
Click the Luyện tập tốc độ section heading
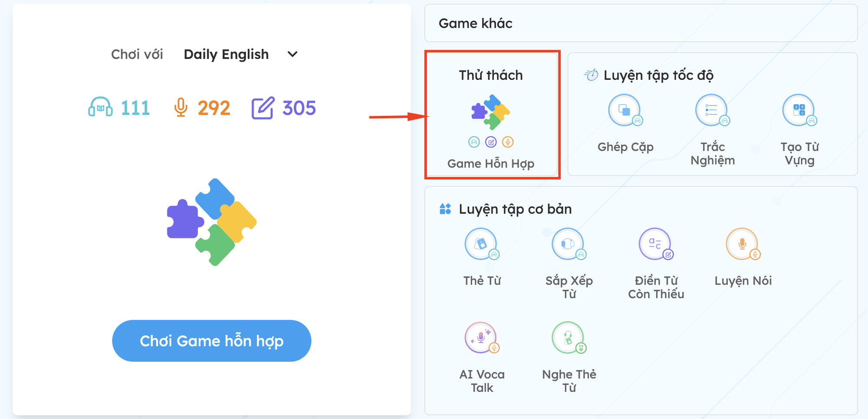pos(658,75)
